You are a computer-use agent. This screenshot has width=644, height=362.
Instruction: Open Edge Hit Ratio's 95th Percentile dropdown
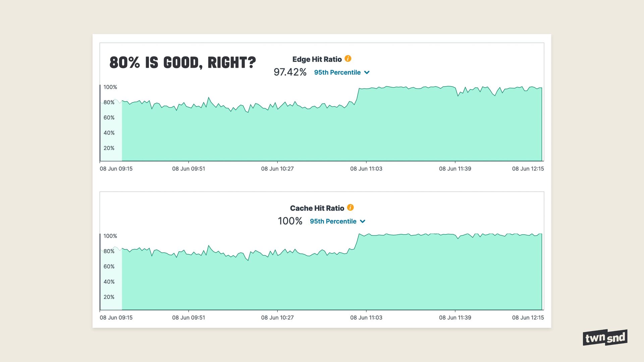coord(337,72)
